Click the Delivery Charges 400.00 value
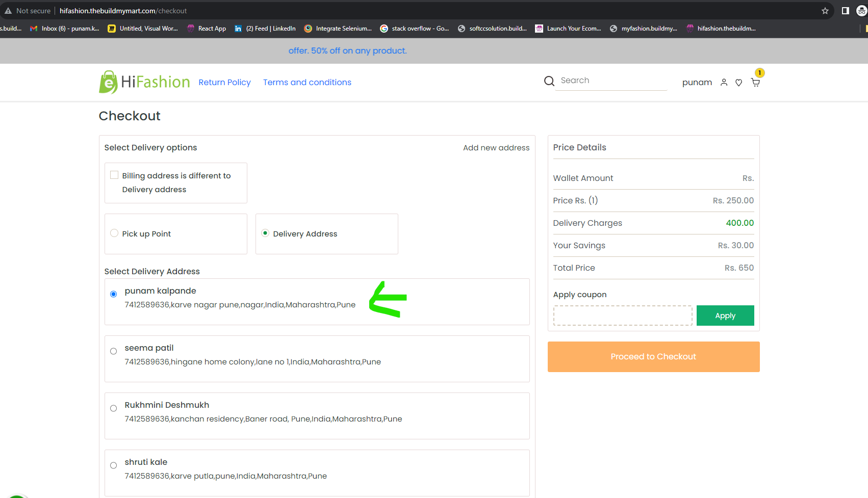The width and height of the screenshot is (868, 498). [x=739, y=223]
